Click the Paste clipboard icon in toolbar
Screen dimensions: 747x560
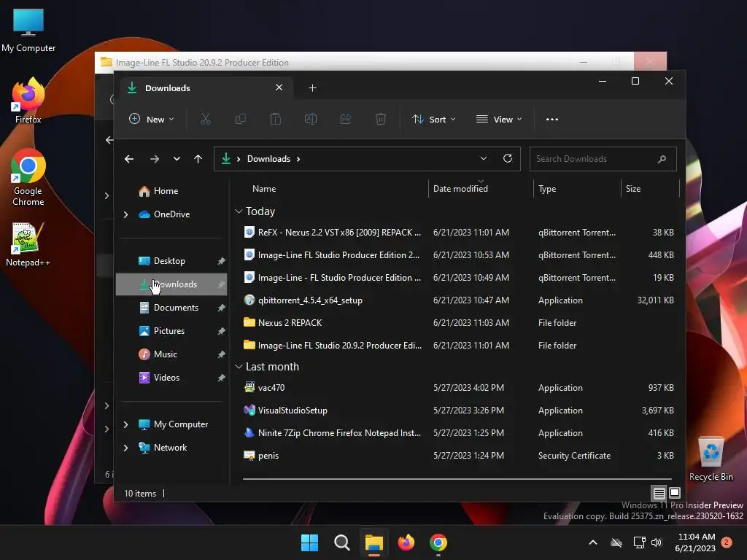tap(275, 119)
